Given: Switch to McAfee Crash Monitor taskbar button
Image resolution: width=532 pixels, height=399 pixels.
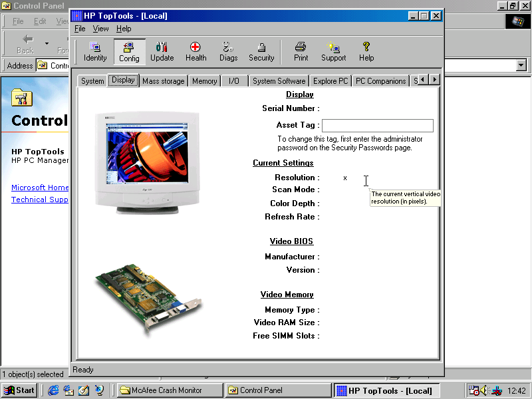Looking at the screenshot, I should [x=169, y=390].
